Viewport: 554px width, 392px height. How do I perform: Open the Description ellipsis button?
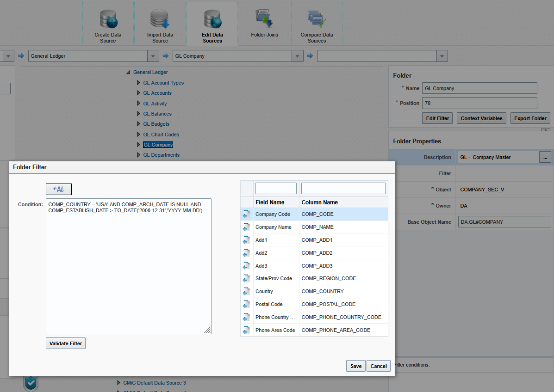coord(545,157)
